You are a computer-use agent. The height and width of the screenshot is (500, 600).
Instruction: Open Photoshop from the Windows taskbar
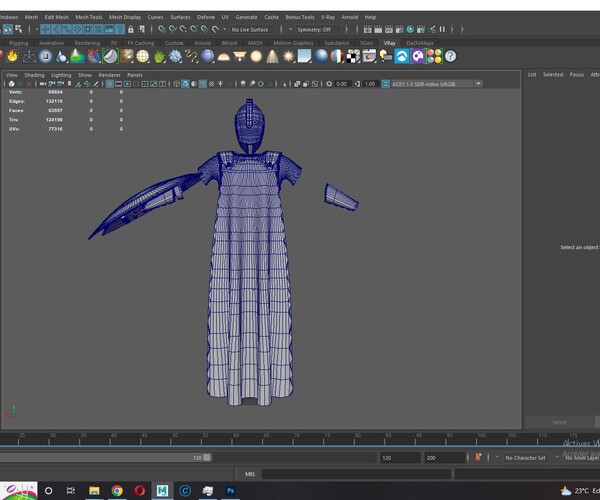tap(230, 491)
